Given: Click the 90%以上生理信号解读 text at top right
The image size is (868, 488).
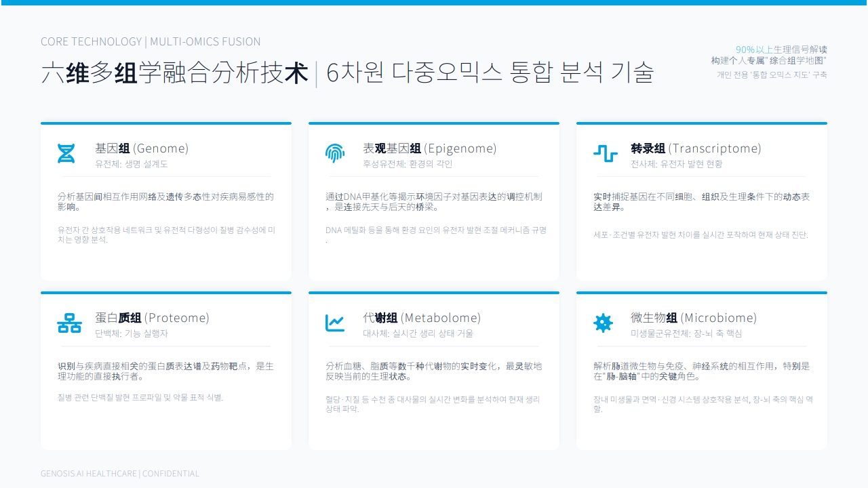Looking at the screenshot, I should (781, 49).
